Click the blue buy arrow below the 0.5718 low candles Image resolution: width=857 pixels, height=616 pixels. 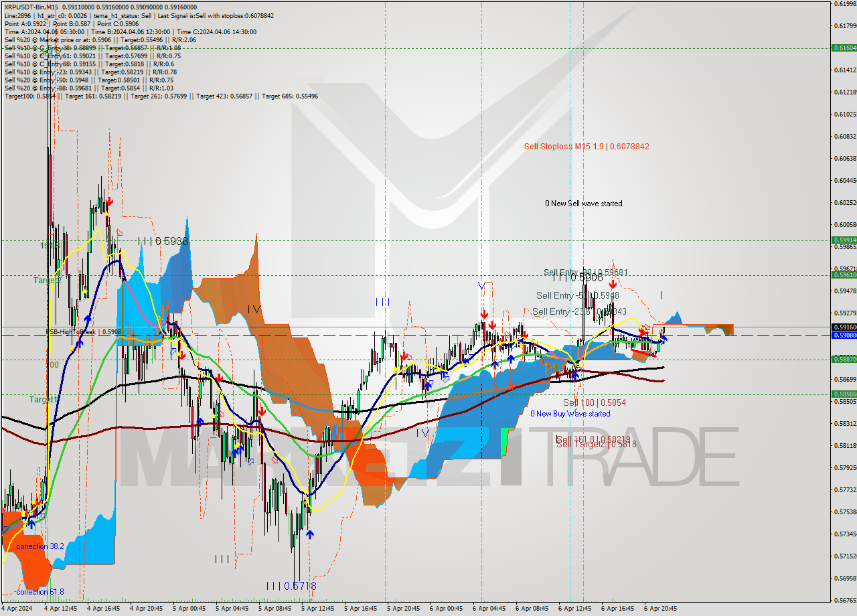pos(309,534)
